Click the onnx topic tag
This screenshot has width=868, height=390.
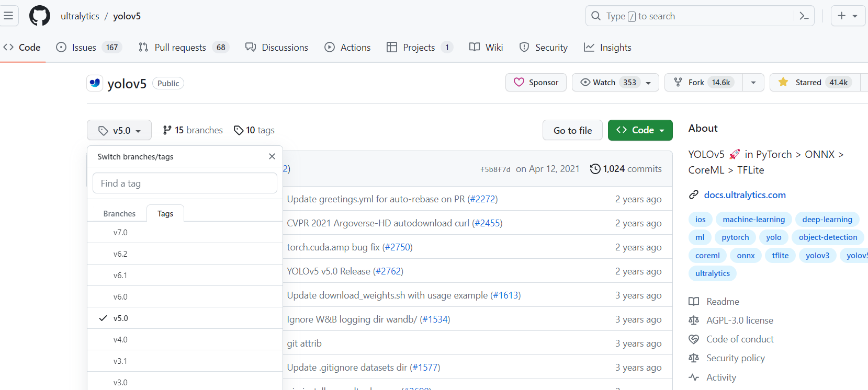746,256
